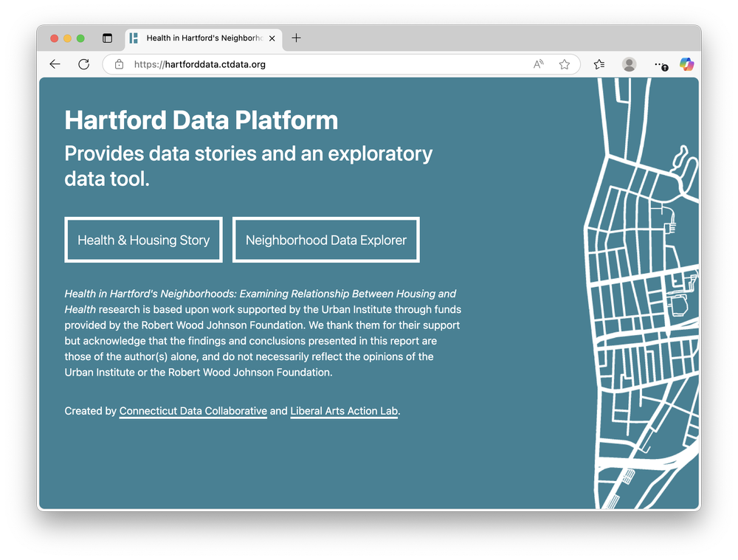Open Settings and more ellipsis menu
Viewport: 738px width, 560px height.
[x=661, y=64]
